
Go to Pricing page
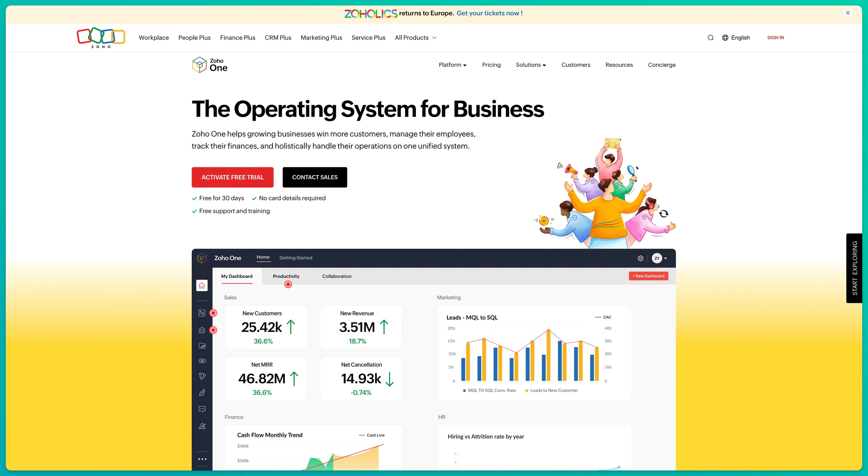tap(491, 65)
